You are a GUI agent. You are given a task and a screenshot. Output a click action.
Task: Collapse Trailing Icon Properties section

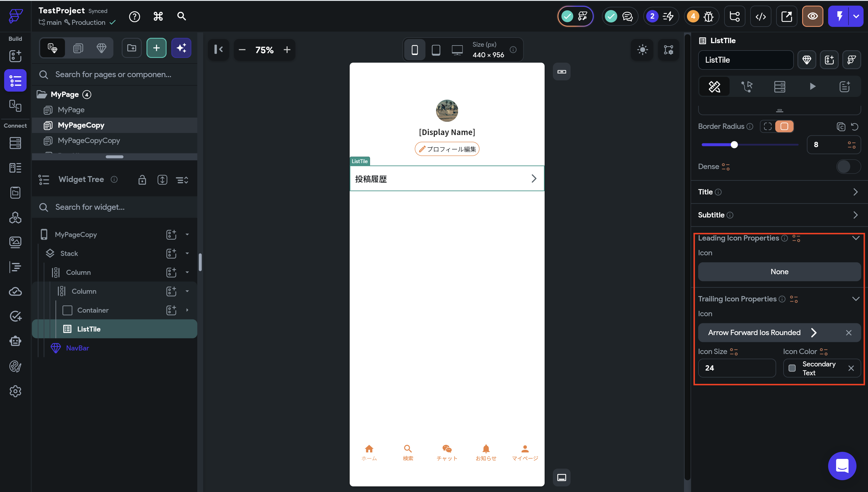[855, 299]
